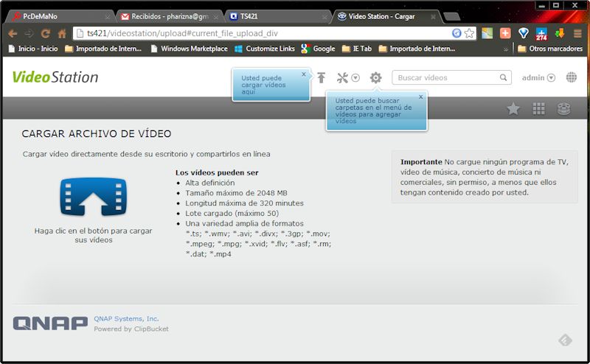This screenshot has width=590, height=364.
Task: Close the 'cargar vídeos aquí' tooltip
Action: pos(304,74)
